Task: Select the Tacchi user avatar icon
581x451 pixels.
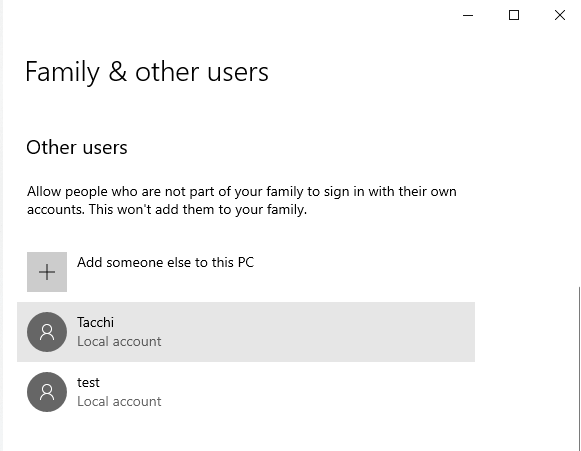Action: [x=47, y=332]
